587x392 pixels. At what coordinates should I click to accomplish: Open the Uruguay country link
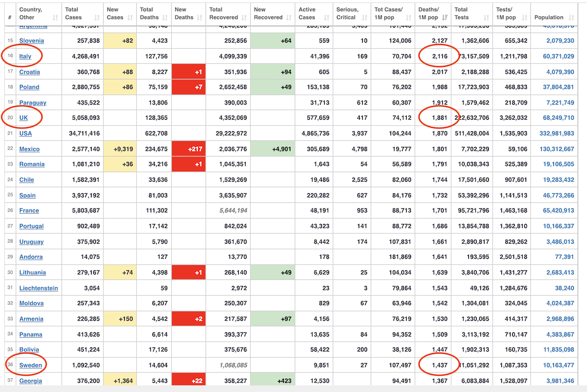tap(31, 242)
